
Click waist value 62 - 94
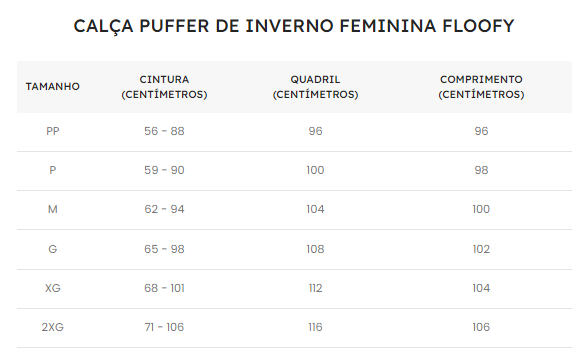pyautogui.click(x=164, y=209)
